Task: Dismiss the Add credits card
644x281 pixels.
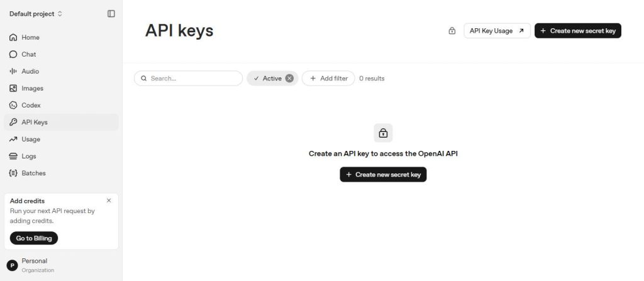Action: [x=108, y=201]
